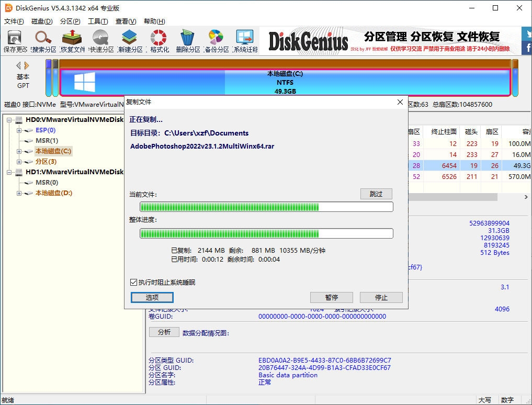Click the 大写 indicator in status bar
Viewport: 532px width, 405px height.
point(485,400)
